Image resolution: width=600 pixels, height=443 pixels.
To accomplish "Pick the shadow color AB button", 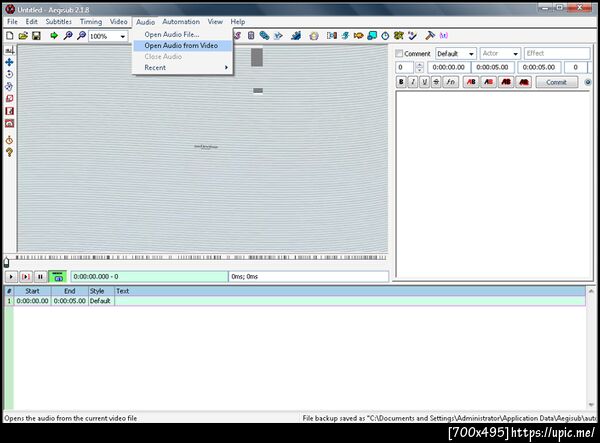I will click(524, 82).
